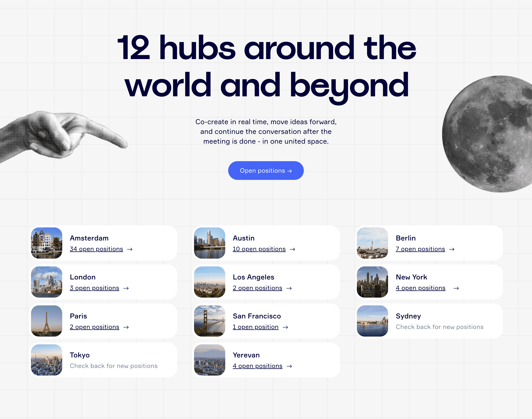Select the Paris city name
Screen dimensions: 532x419
coord(78,316)
